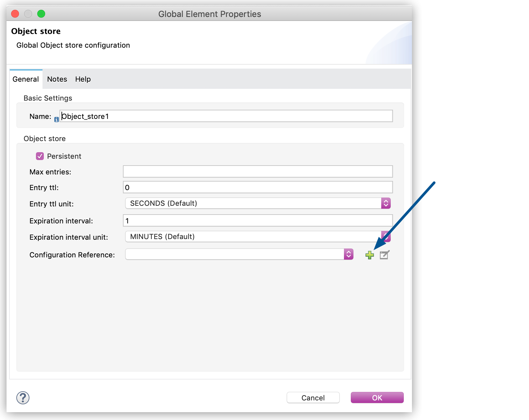Image resolution: width=529 pixels, height=420 pixels.
Task: Click the edit icon beside Configuration Reference
Action: [x=384, y=255]
